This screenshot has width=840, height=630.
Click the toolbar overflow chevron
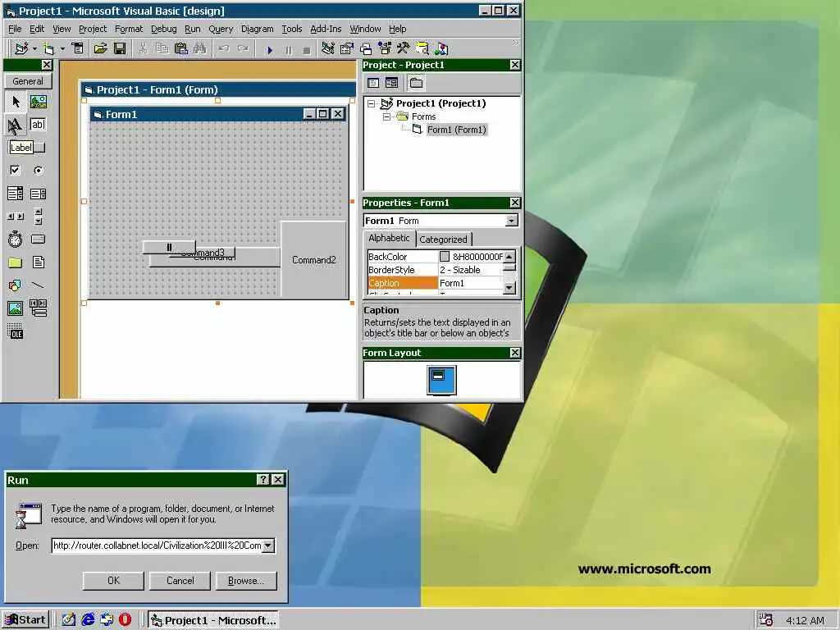(515, 43)
